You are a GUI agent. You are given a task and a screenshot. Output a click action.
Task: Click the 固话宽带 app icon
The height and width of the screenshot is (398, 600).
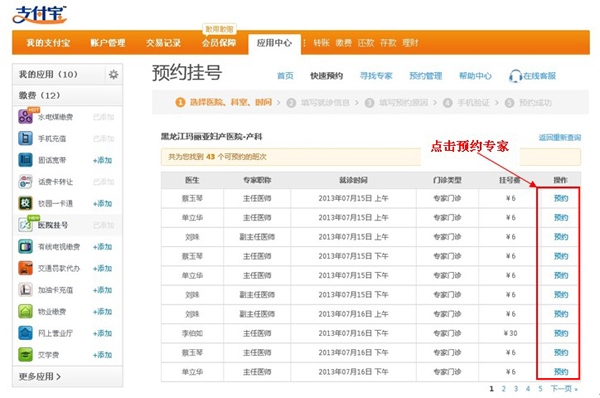25,160
